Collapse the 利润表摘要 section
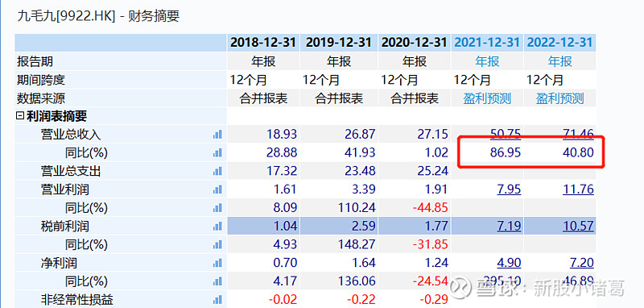644x308 pixels. point(19,116)
